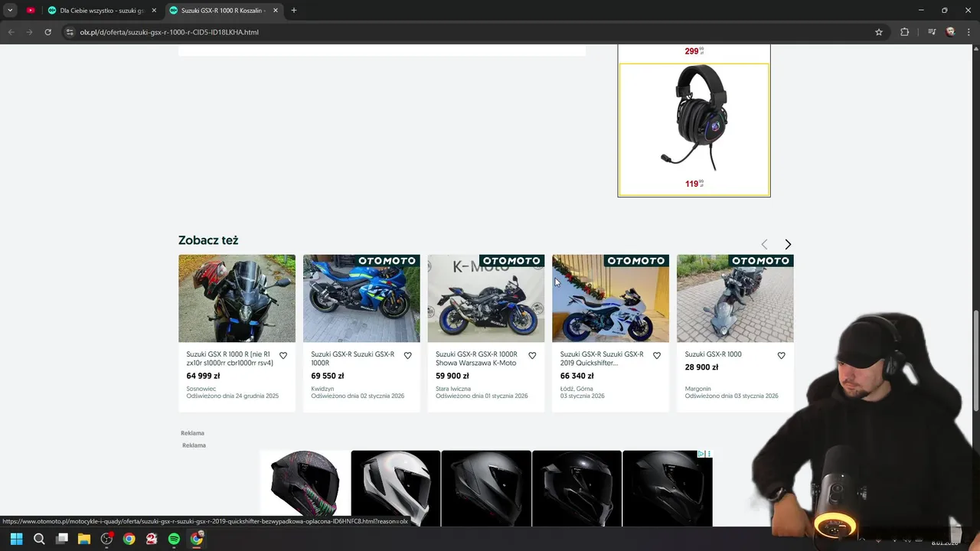The width and height of the screenshot is (980, 551).
Task: Click "Odświeżono dnia 24 grudnia 2025" text
Action: 233,396
